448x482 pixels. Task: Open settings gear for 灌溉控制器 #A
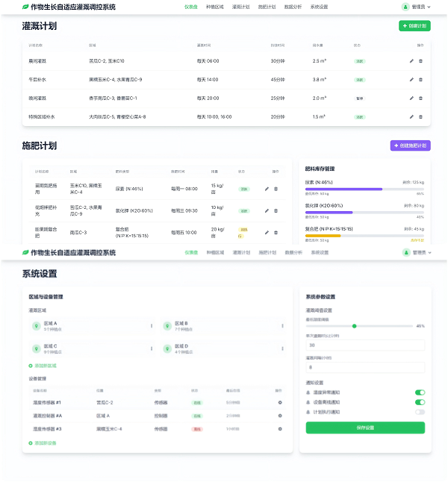(x=280, y=416)
